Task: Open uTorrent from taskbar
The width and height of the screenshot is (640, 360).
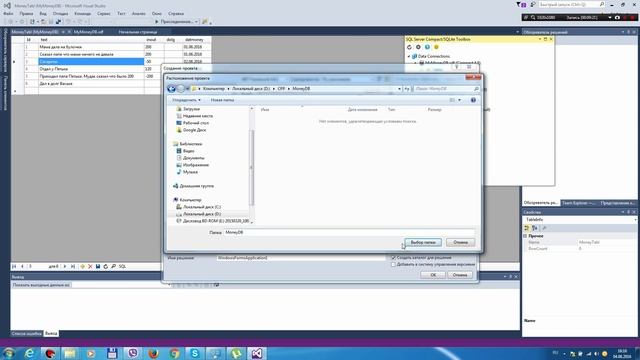Action: pos(236,353)
